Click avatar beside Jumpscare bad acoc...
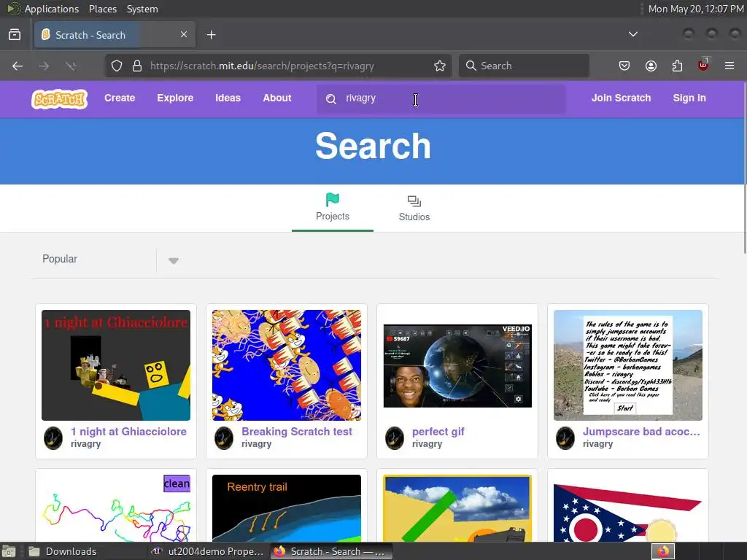747x560 pixels. coord(565,438)
